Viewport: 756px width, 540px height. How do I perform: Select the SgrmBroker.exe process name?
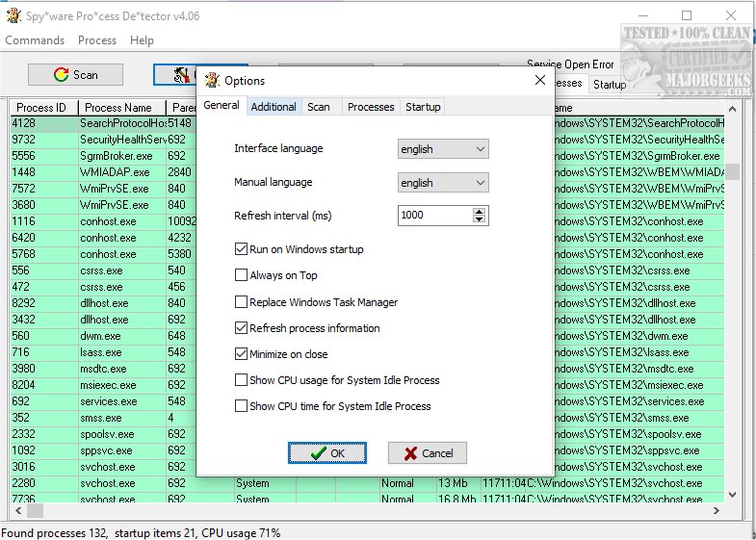[x=117, y=156]
